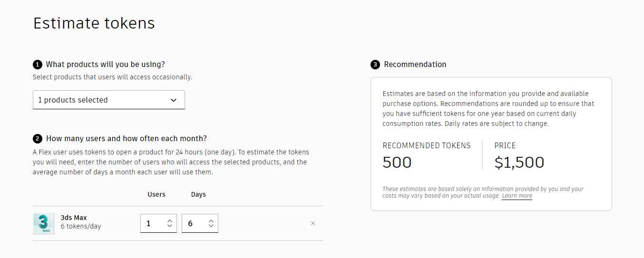This screenshot has height=258, width=644.
Task: Click the 3ds Max product icon
Action: coord(44,223)
